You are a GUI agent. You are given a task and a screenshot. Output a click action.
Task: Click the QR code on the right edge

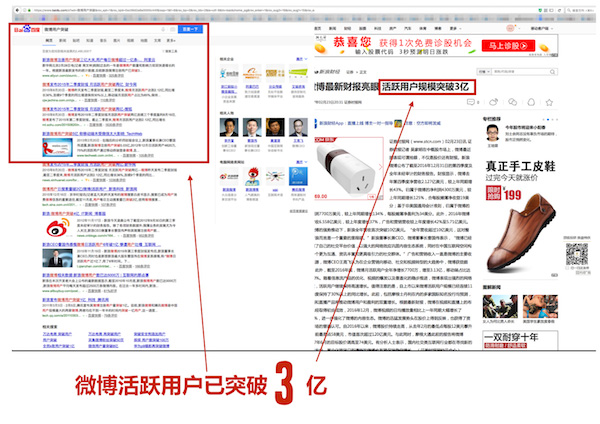[577, 254]
